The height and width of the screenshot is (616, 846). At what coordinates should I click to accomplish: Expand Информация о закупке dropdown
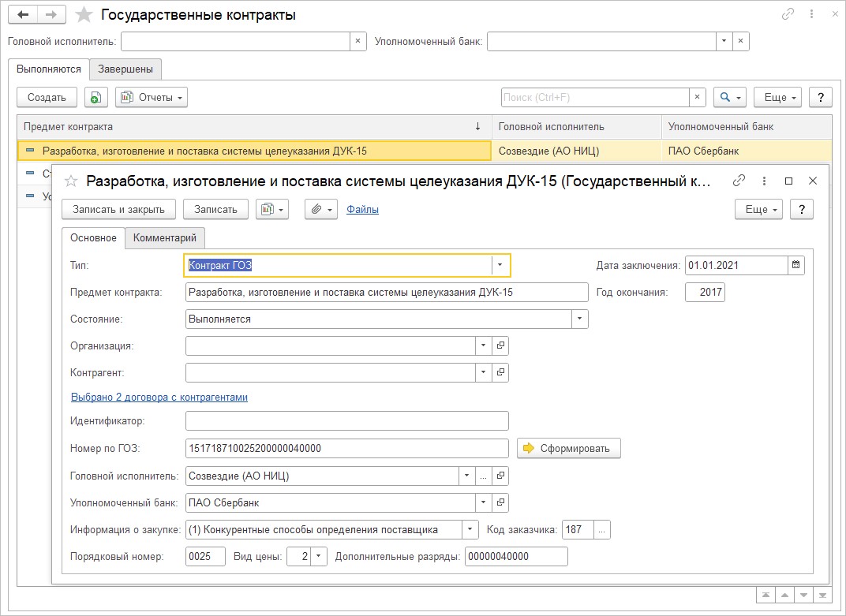470,529
